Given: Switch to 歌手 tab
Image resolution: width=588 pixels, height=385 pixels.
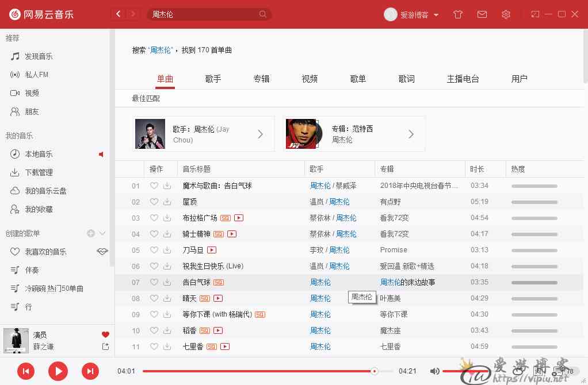Looking at the screenshot, I should click(213, 79).
